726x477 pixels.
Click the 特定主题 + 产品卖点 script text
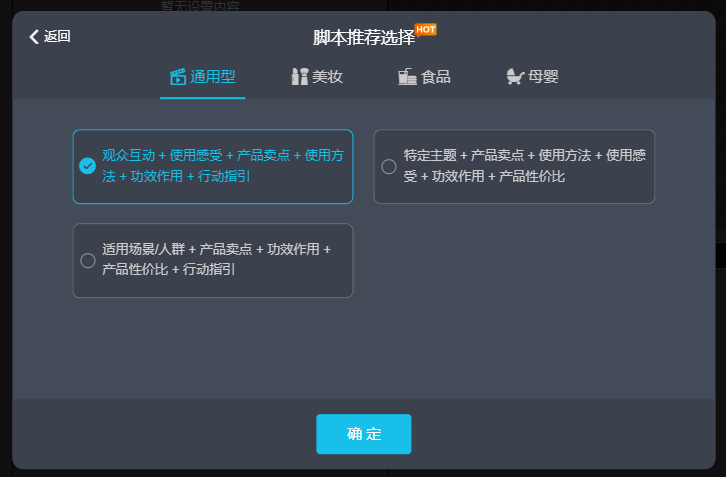point(524,166)
